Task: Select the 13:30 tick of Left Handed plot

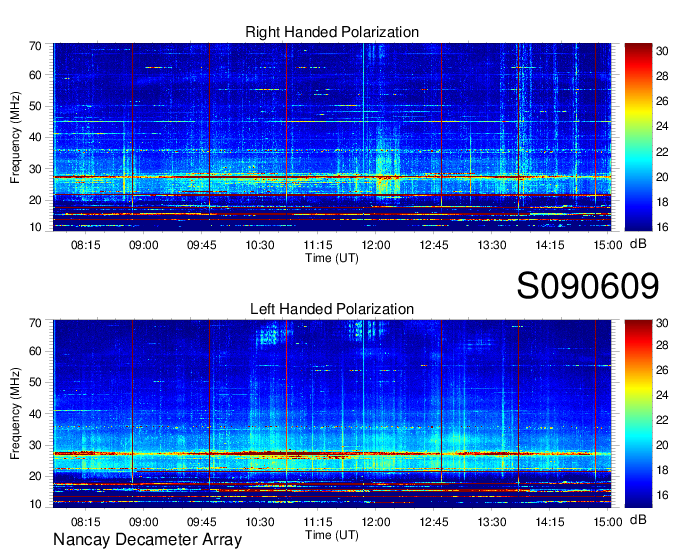Action: coord(492,522)
